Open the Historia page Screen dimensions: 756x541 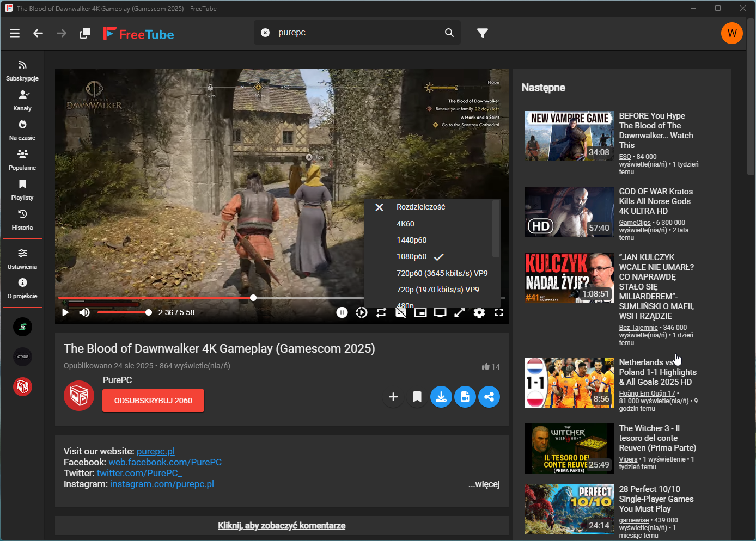[x=22, y=219]
